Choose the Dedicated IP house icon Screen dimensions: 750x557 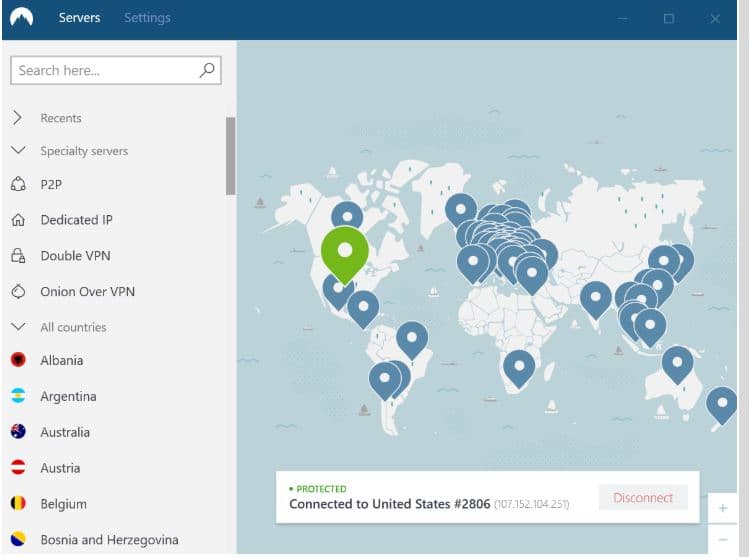(x=18, y=220)
